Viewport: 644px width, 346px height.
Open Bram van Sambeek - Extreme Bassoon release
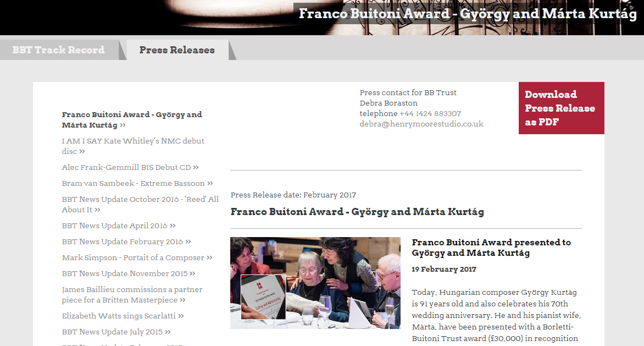click(x=137, y=183)
